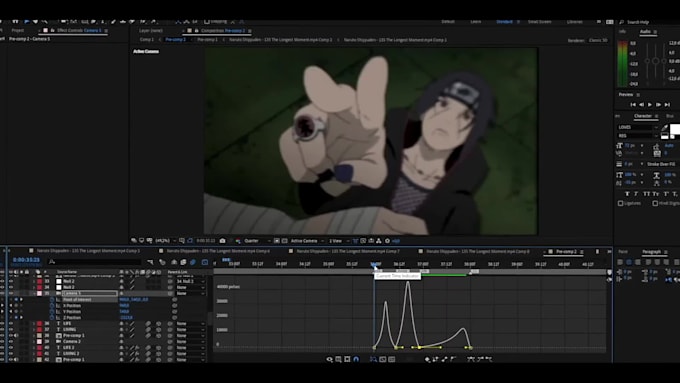Image resolution: width=680 pixels, height=383 pixels.
Task: Switch to the Project panel tab
Action: coord(18,30)
